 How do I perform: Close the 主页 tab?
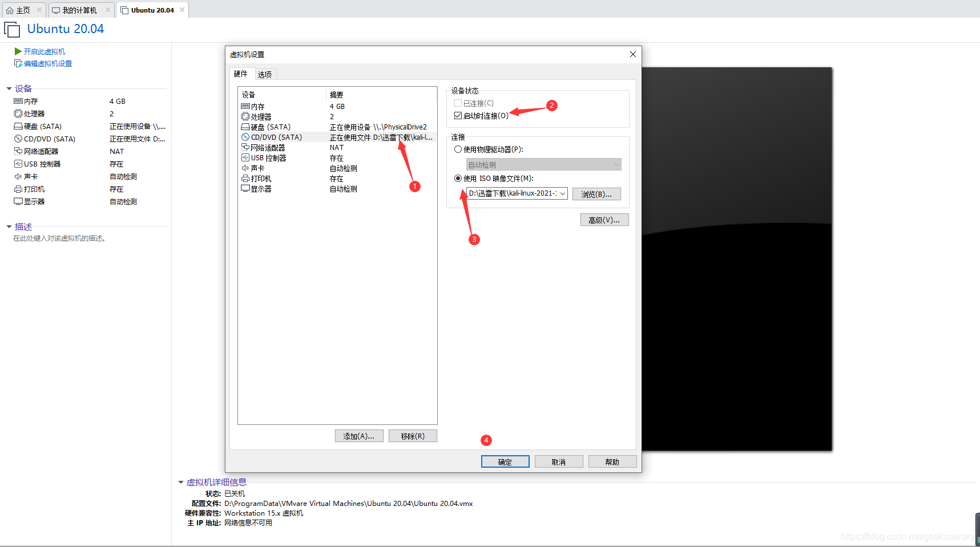39,10
